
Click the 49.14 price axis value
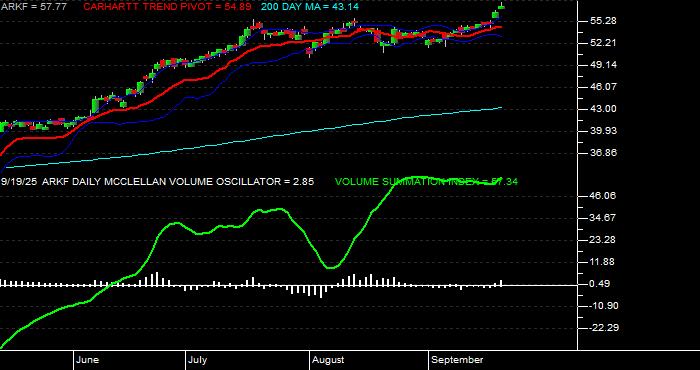click(x=604, y=65)
